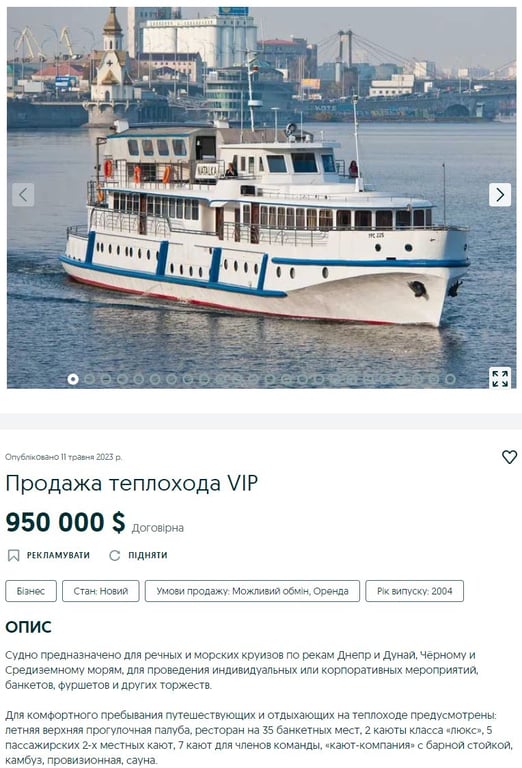The width and height of the screenshot is (522, 768).
Task: Click the main ship photo
Action: pyautogui.click(x=261, y=197)
